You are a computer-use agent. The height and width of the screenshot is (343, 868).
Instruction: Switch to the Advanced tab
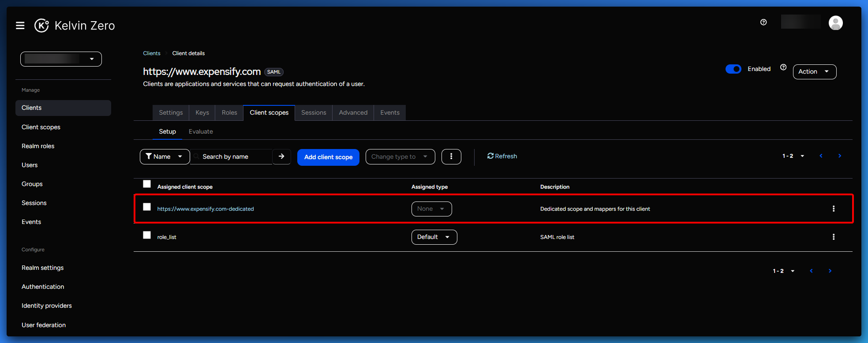click(x=353, y=112)
